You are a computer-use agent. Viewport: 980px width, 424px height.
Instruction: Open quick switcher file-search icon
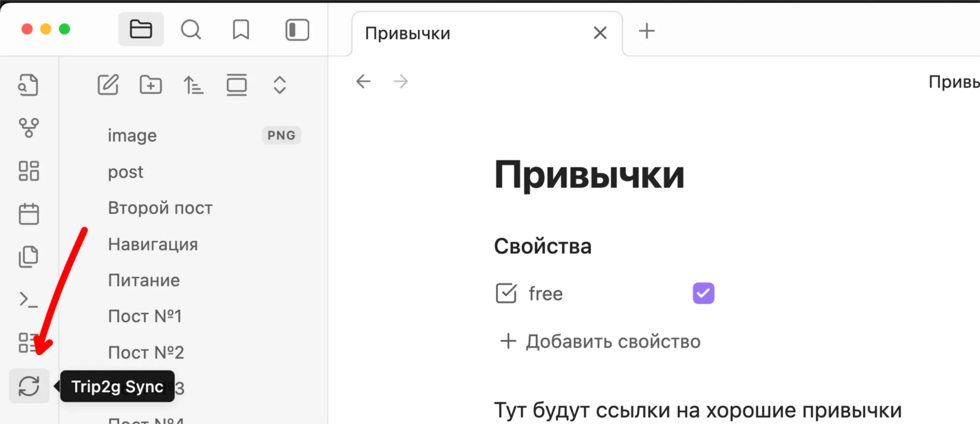[x=29, y=85]
